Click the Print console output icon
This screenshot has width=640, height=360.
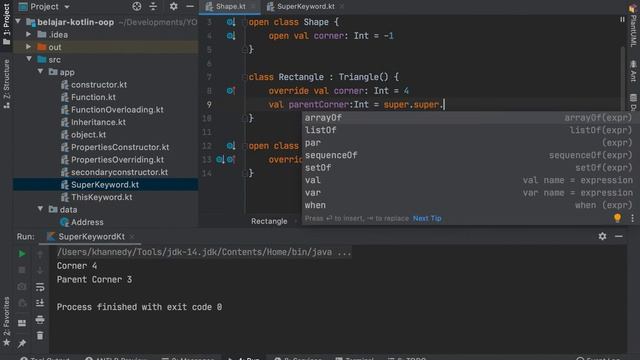[40, 319]
